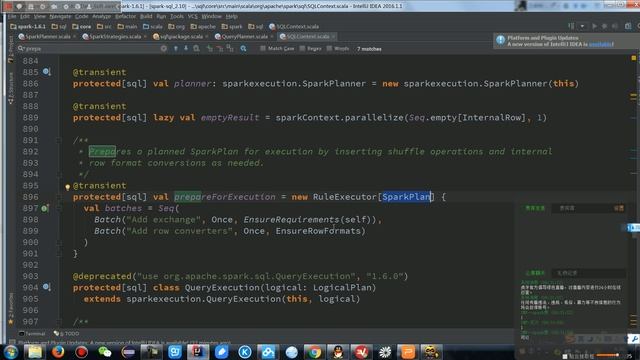This screenshot has width=640, height=360.
Task: Open the Build menu
Action: tap(146, 16)
